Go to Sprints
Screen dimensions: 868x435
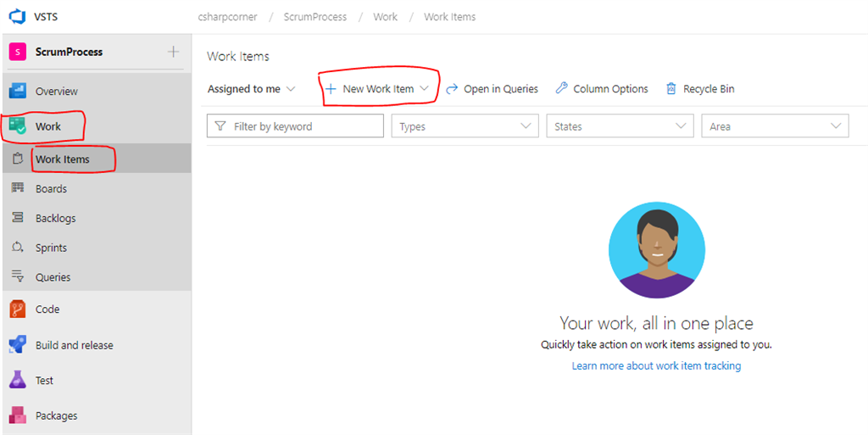click(97, 248)
